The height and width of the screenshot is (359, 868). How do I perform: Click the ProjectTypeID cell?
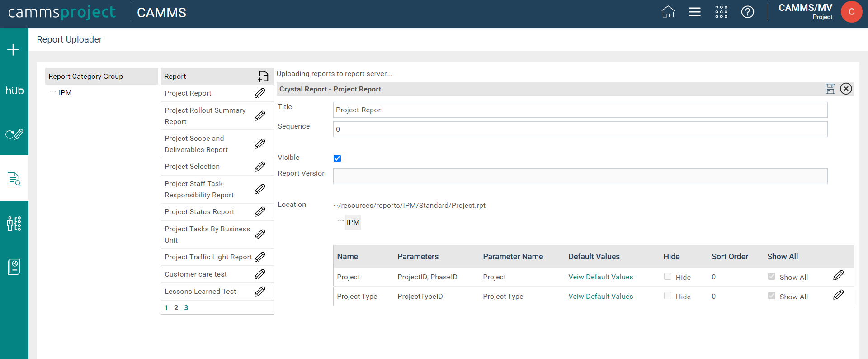420,297
